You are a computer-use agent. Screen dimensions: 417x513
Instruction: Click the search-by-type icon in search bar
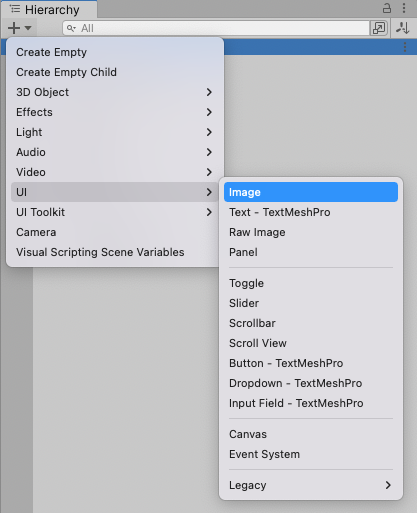[379, 28]
